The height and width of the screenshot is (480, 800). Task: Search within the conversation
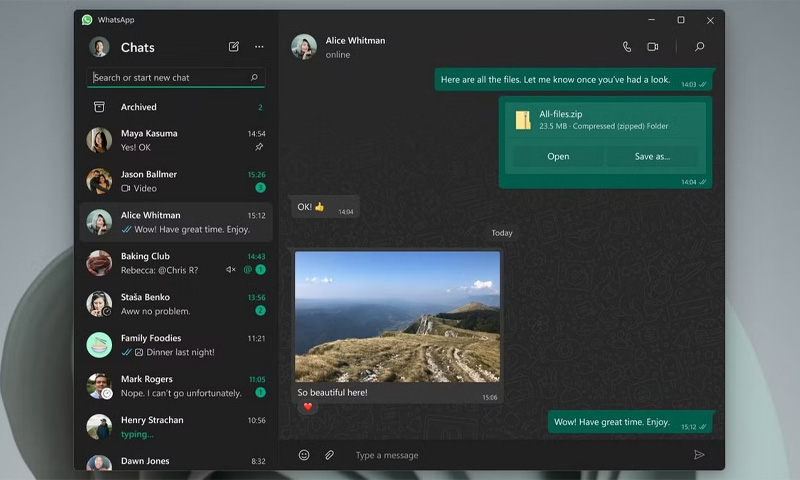point(699,47)
